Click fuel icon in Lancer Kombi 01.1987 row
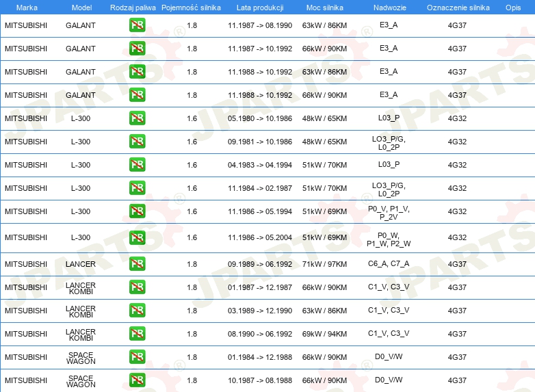The width and height of the screenshot is (535, 392). point(137,287)
